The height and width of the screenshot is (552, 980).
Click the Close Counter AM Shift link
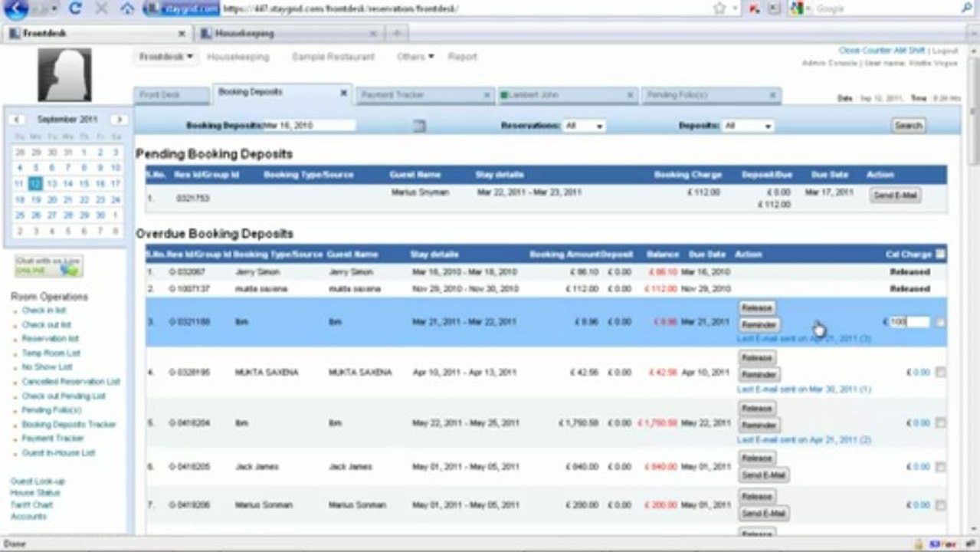pos(883,51)
